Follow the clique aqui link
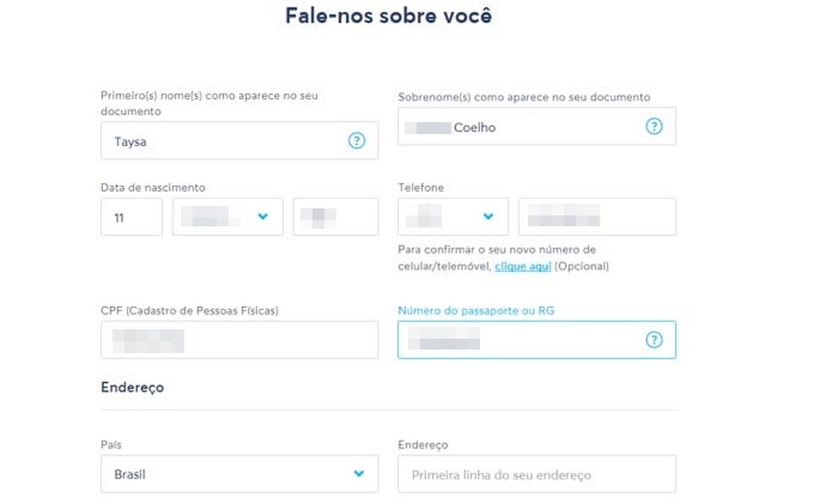This screenshot has height=504, width=832. point(524,266)
